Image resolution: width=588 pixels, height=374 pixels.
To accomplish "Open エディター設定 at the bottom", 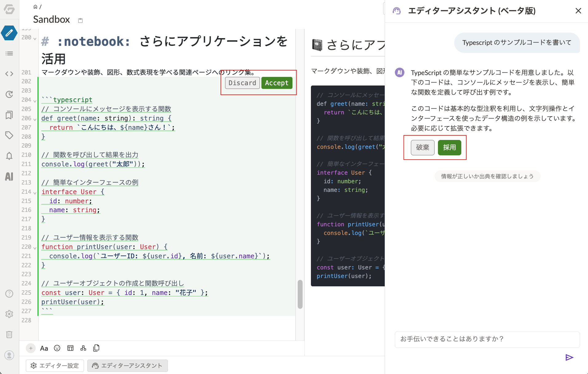I will point(55,366).
